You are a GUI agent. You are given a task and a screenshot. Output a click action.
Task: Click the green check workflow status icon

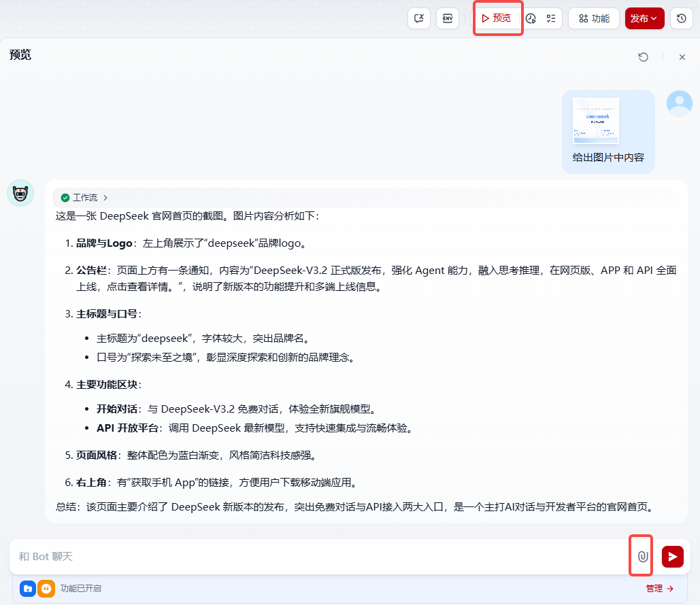(65, 198)
